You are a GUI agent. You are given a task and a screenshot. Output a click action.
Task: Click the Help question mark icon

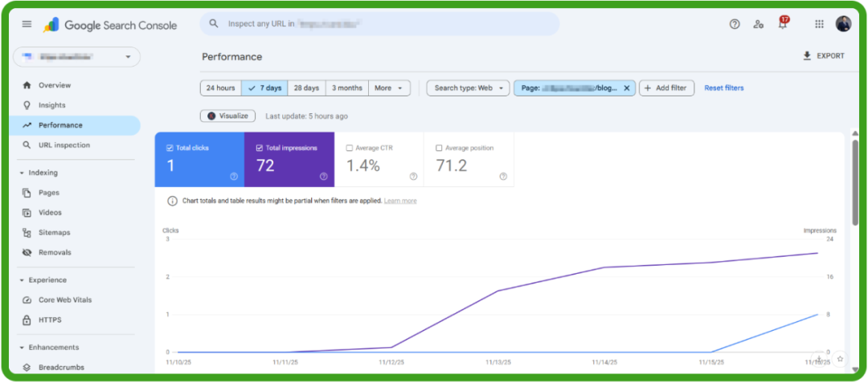point(734,24)
